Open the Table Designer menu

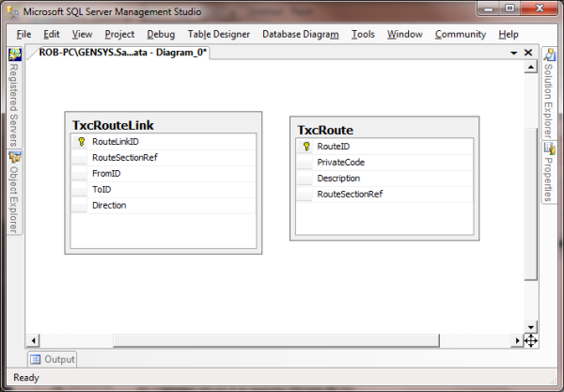point(218,34)
